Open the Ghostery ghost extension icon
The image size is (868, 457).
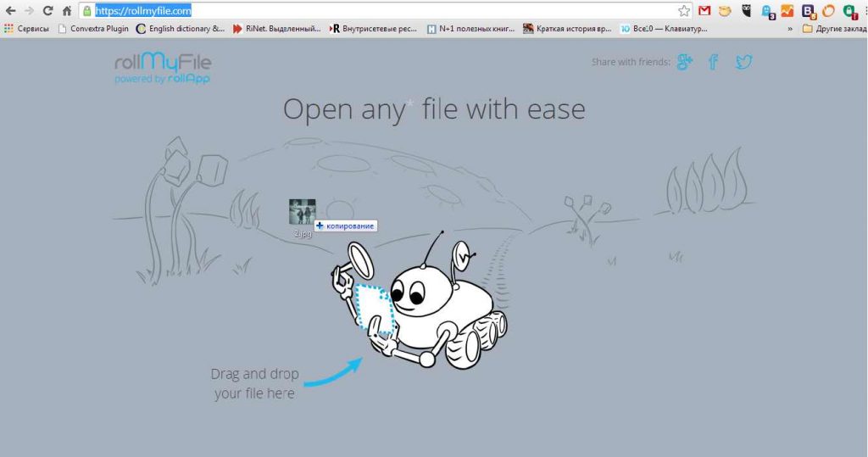(768, 11)
